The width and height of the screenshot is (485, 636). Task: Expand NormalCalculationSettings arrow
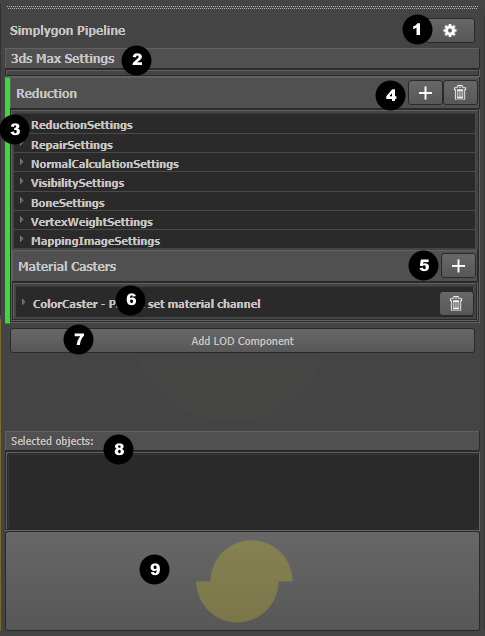pyautogui.click(x=21, y=162)
